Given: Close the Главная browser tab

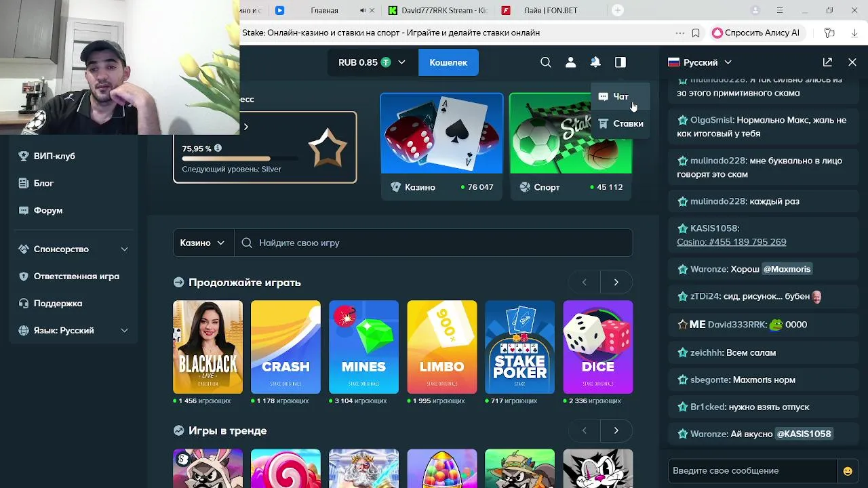Looking at the screenshot, I should pyautogui.click(x=373, y=10).
